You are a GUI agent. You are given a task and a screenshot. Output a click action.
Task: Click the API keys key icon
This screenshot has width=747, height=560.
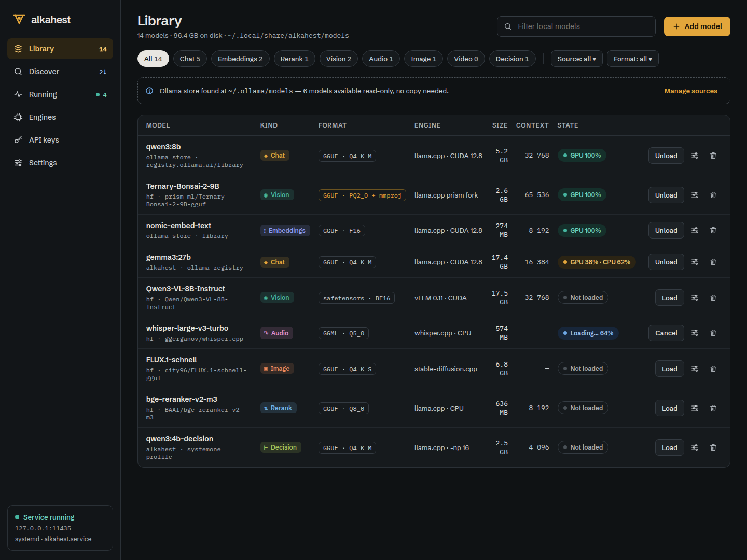pos(18,140)
